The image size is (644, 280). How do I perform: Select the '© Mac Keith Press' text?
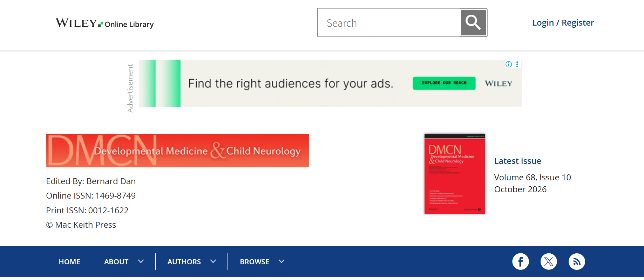(x=81, y=225)
